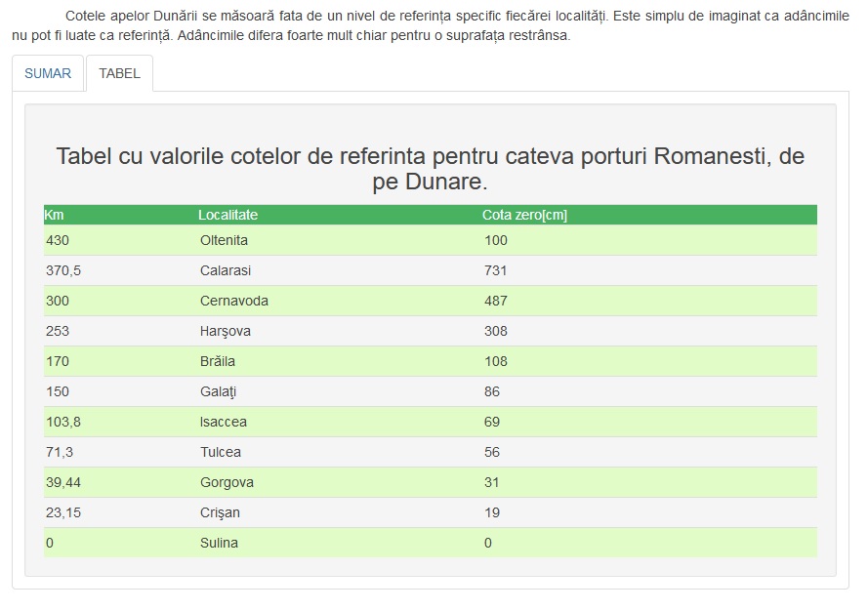Click the Localitate column header
The image size is (868, 611).
coord(228,215)
